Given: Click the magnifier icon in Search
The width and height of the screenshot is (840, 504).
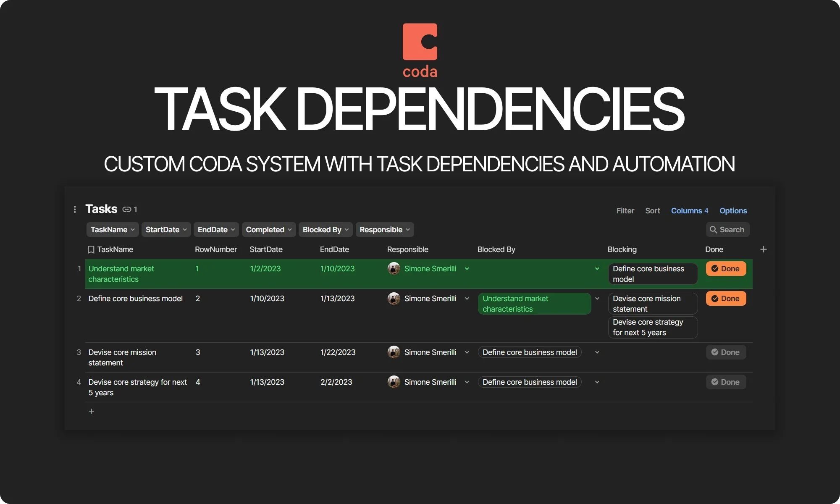Looking at the screenshot, I should click(x=713, y=230).
